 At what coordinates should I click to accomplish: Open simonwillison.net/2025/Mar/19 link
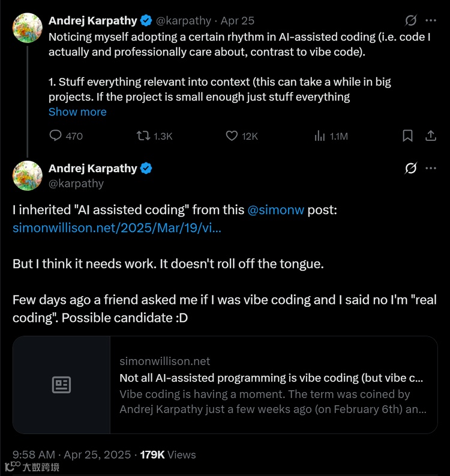117,228
